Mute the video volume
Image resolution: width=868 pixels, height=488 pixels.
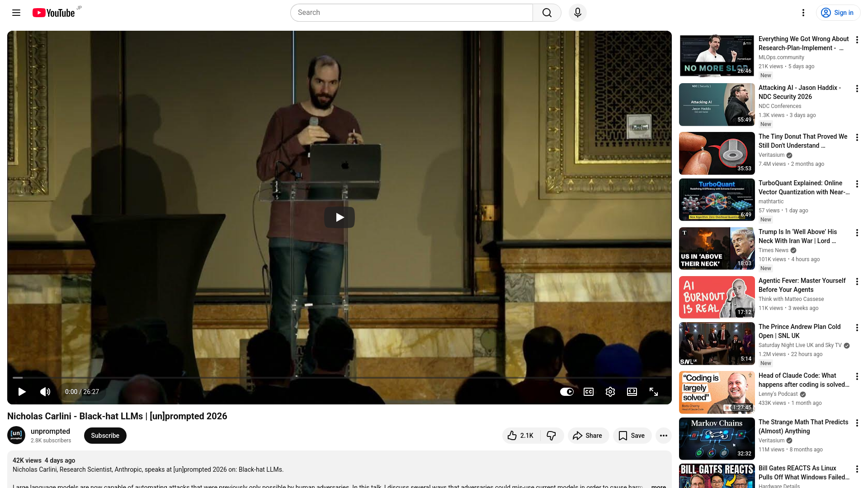(45, 392)
